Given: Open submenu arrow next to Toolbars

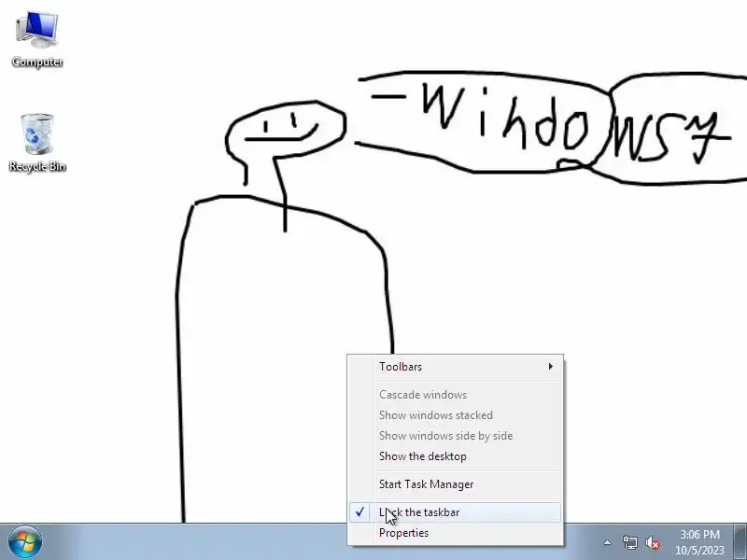Looking at the screenshot, I should pos(551,367).
